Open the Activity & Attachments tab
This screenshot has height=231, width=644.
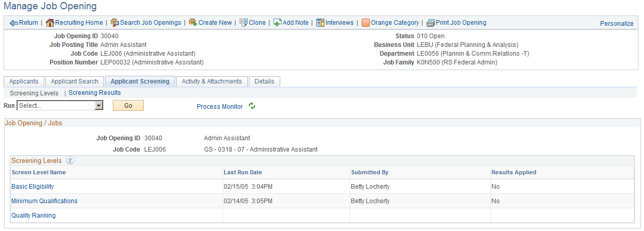[x=212, y=81]
